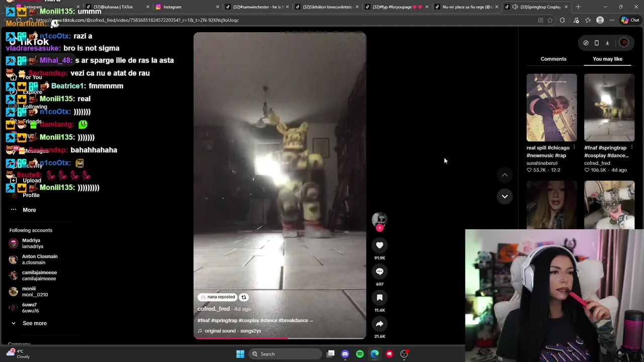
Task: Switch to the You may like tab
Action: (x=607, y=59)
